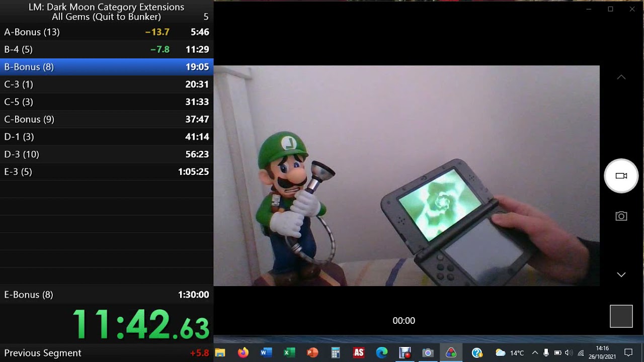This screenshot has width=644, height=362.
Task: Open Microsoft Edge from the taskbar
Action: tap(382, 353)
